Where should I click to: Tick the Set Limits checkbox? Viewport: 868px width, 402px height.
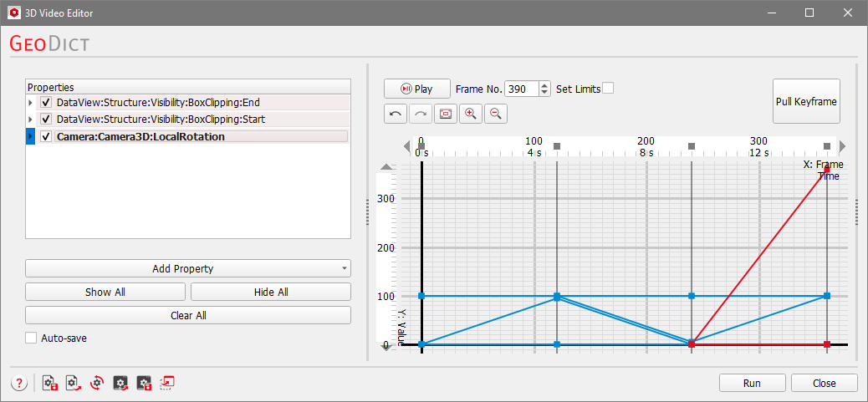pos(608,89)
